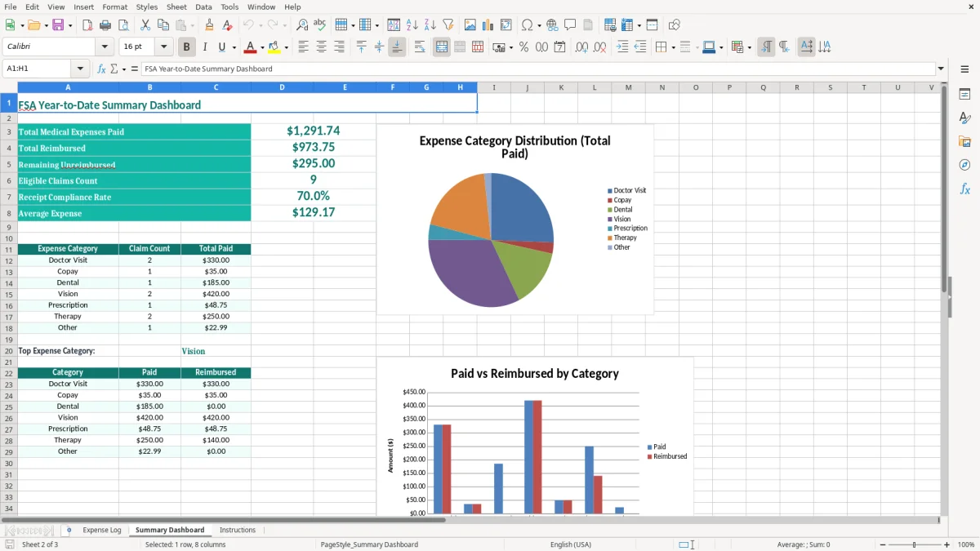Viewport: 980px width, 551px height.
Task: Open the Name Box A1:H1 dropdown
Action: point(80,69)
